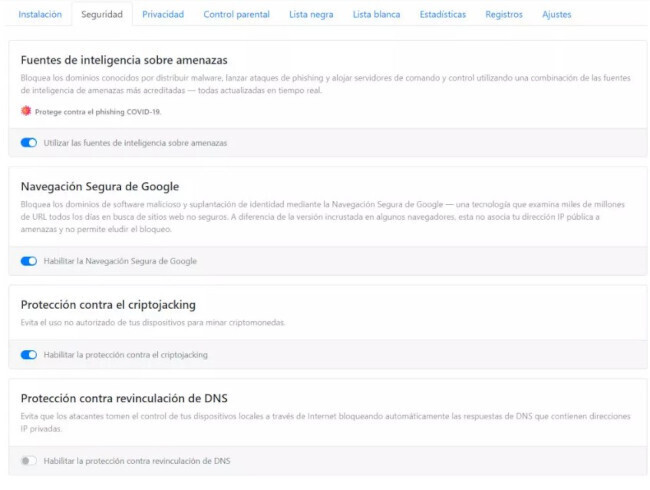
Task: Click the 'Fuentes de inteligencia sobre amenazas' heading
Action: click(x=124, y=60)
